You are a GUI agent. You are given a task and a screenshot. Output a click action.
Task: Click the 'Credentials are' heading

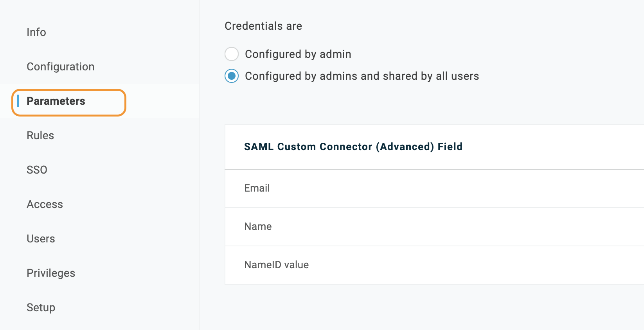(x=263, y=26)
